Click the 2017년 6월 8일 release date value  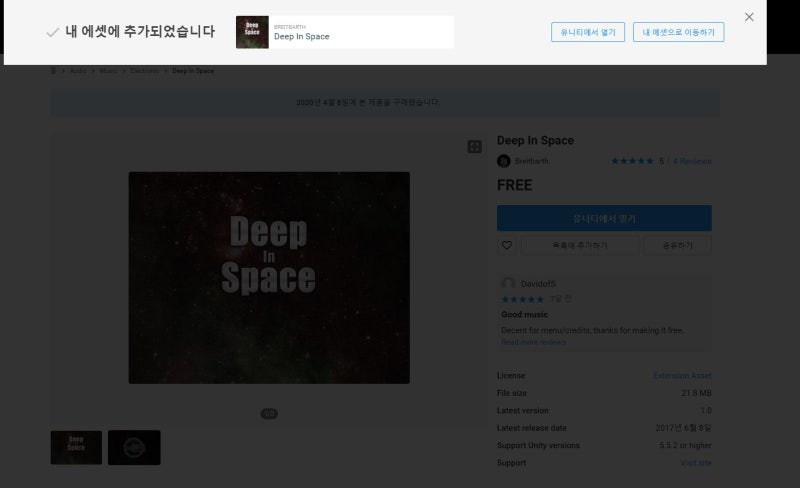683,428
